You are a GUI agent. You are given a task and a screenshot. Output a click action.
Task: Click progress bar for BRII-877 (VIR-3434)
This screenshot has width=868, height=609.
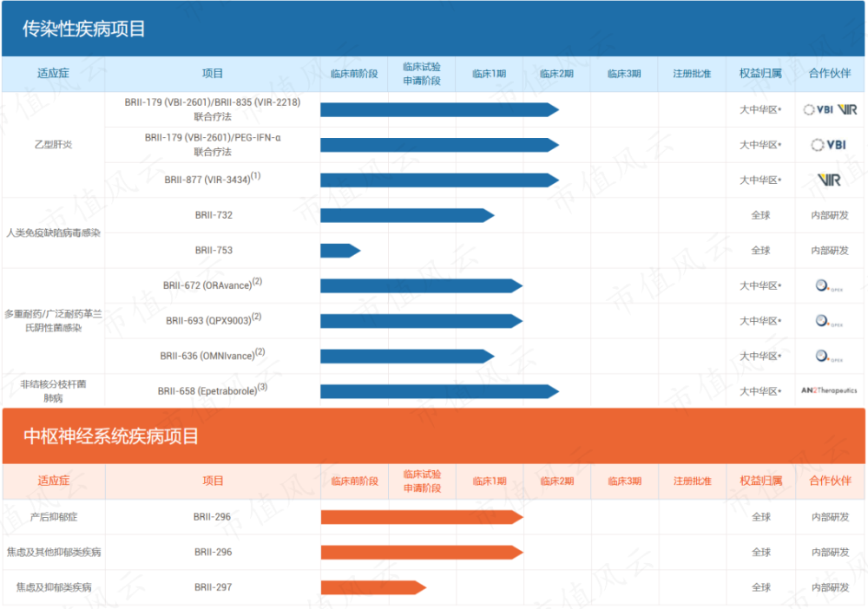point(439,180)
